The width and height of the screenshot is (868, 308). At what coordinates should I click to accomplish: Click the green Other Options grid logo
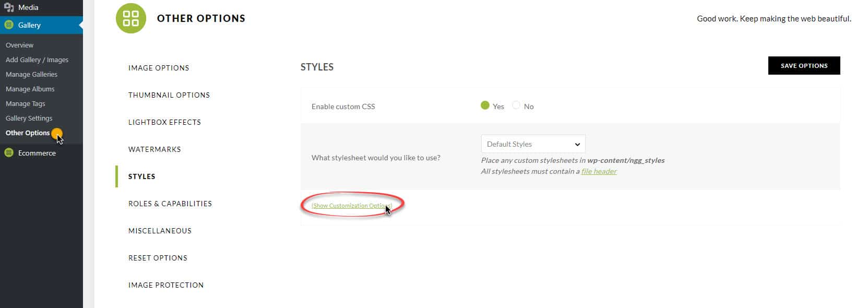point(131,18)
